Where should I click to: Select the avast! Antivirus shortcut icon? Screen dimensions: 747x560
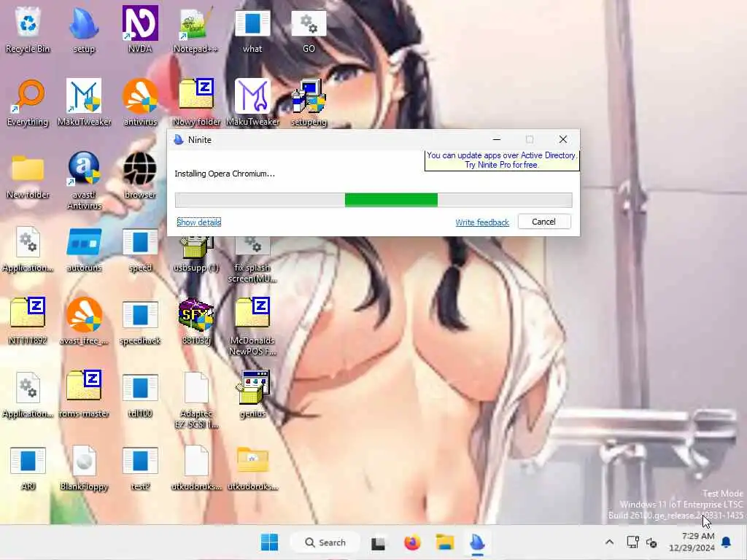[x=84, y=181]
